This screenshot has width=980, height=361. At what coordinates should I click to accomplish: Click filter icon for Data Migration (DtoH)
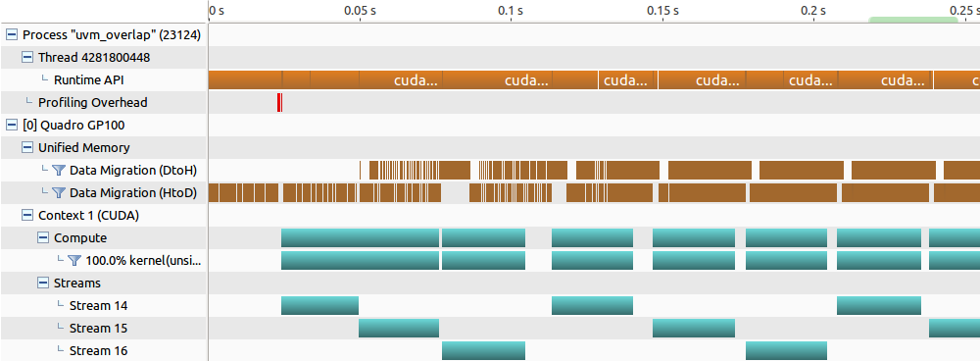click(x=59, y=170)
